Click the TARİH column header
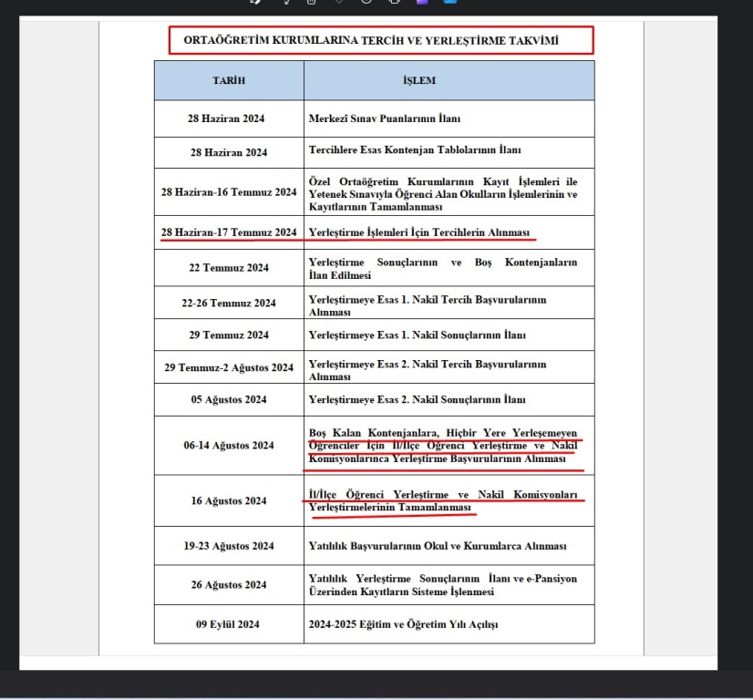 (229, 80)
